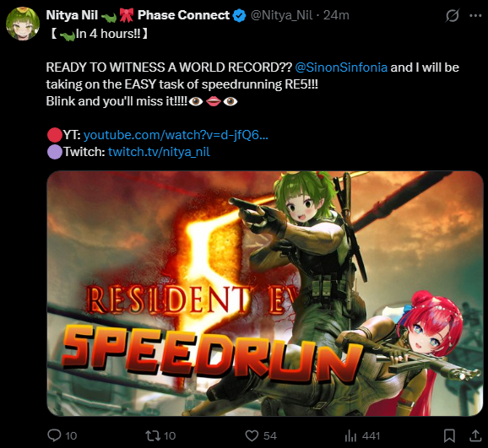Click the reply count 10

pos(71,436)
